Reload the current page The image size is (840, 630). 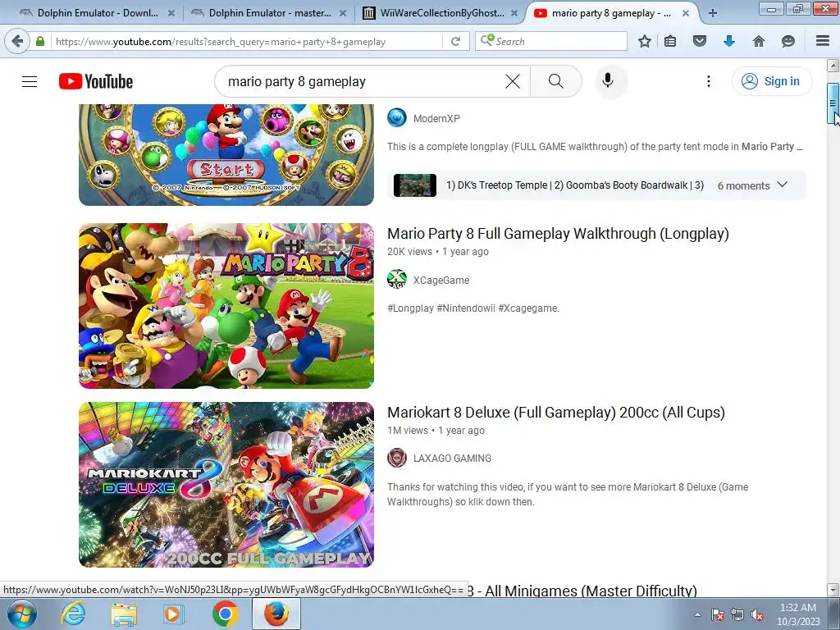(x=456, y=41)
